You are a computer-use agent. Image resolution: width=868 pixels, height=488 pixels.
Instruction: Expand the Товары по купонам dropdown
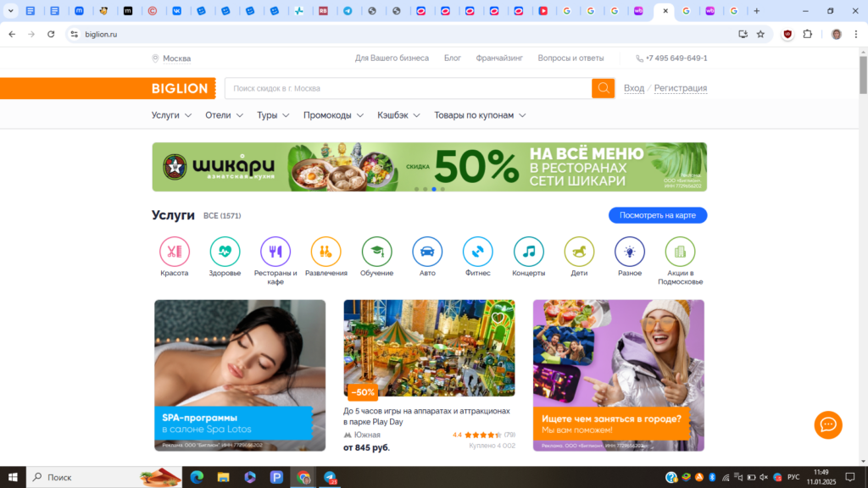coord(480,115)
